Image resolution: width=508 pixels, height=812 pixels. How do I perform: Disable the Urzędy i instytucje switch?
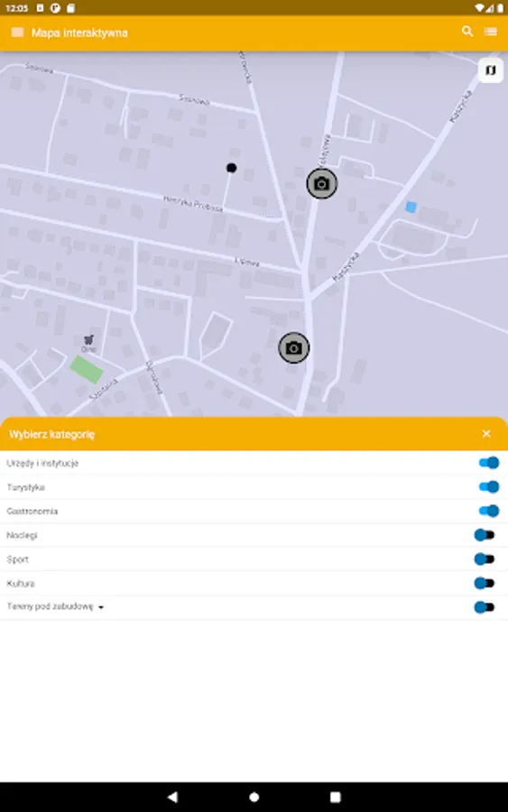pyautogui.click(x=488, y=463)
